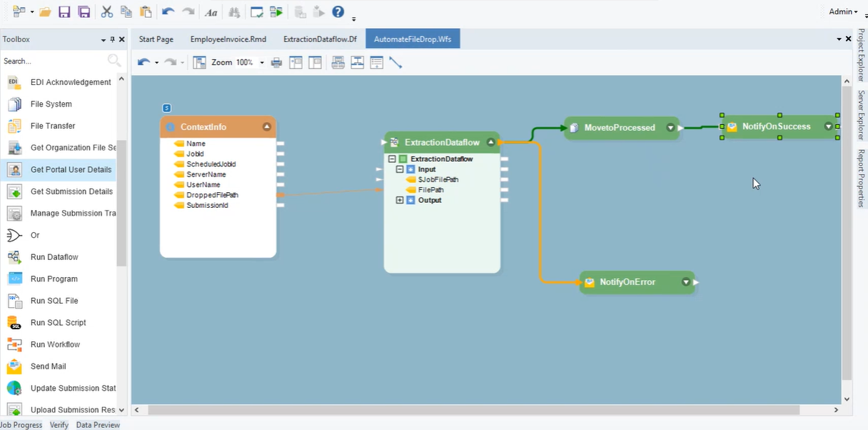Expand the Output node in ExtractionDataflow
Image resolution: width=868 pixels, height=430 pixels.
click(400, 201)
